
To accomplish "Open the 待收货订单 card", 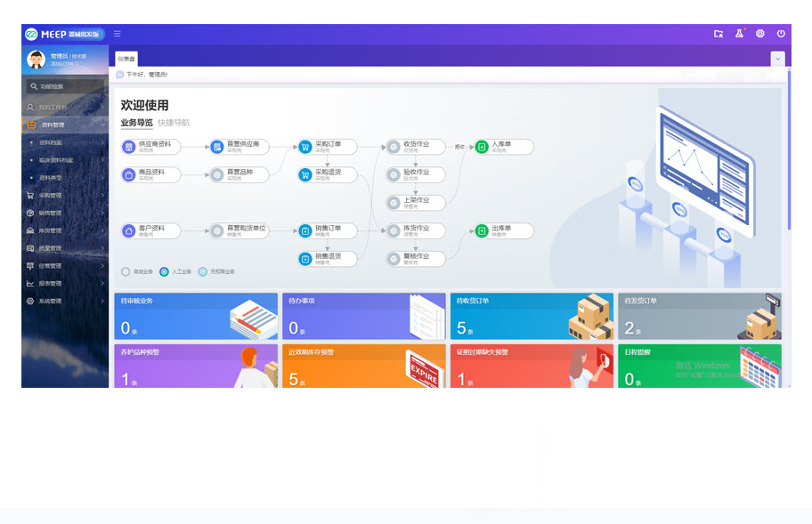I will click(532, 316).
